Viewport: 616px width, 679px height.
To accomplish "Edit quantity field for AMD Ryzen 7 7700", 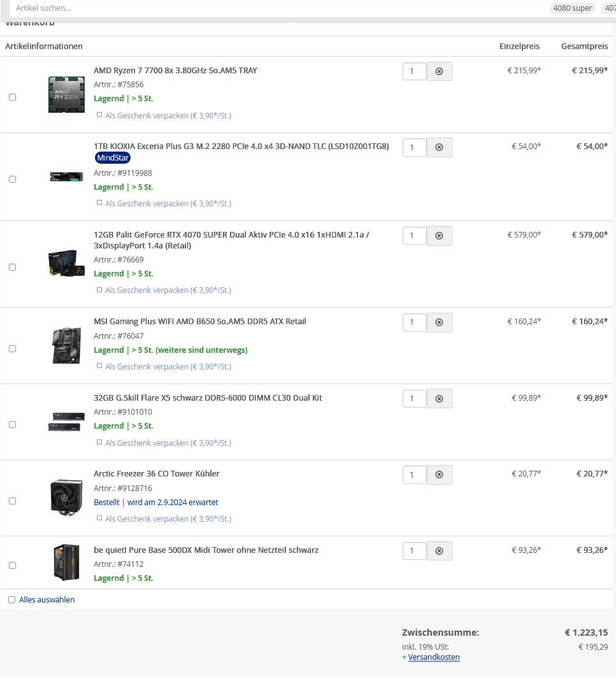I will tap(415, 71).
